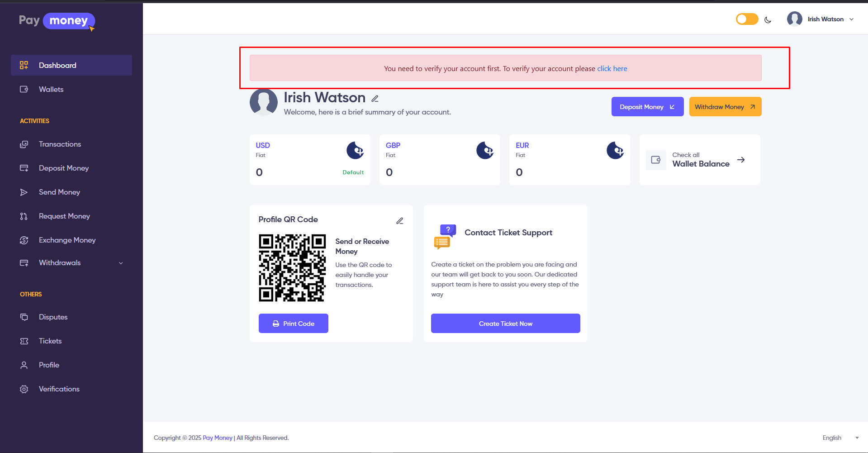The image size is (868, 453).
Task: Click the Check all Wallet Balance arrow
Action: [x=740, y=160]
